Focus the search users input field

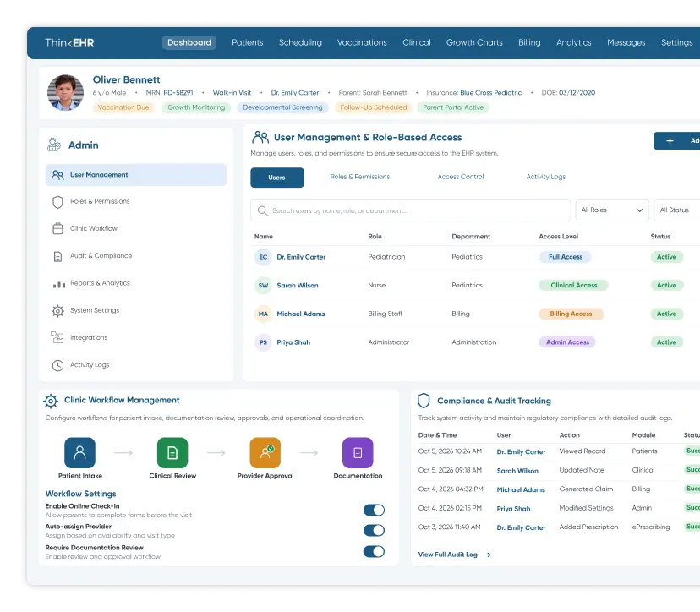tap(411, 210)
